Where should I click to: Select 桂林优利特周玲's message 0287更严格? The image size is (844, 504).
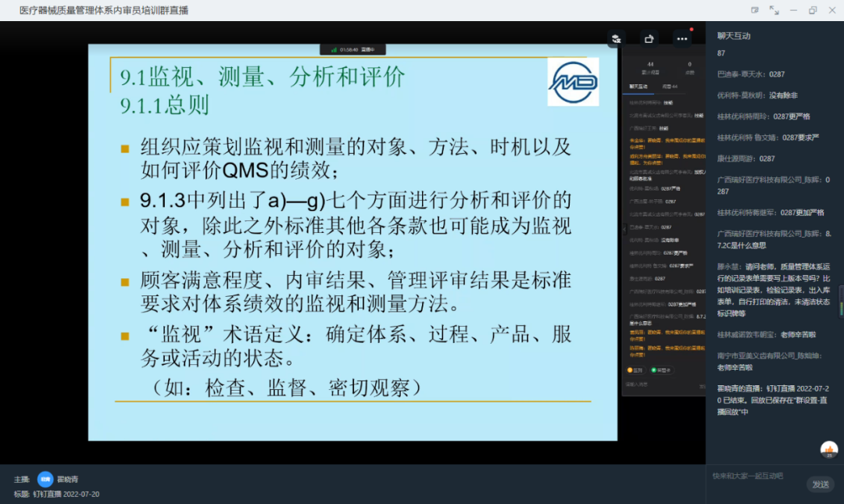(x=764, y=116)
